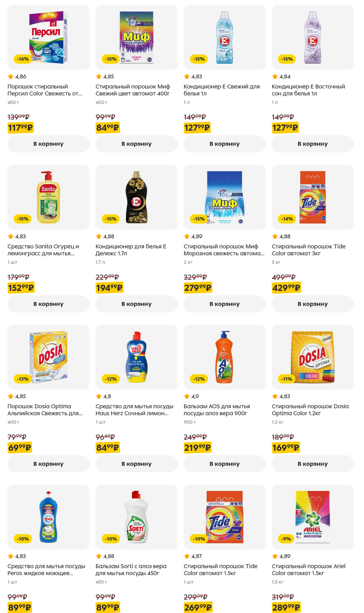Add Tide Color 3кг to cart
The image size is (364, 613).
click(312, 304)
